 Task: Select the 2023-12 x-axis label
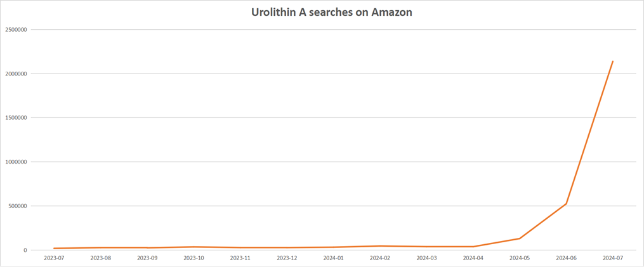[x=287, y=258]
